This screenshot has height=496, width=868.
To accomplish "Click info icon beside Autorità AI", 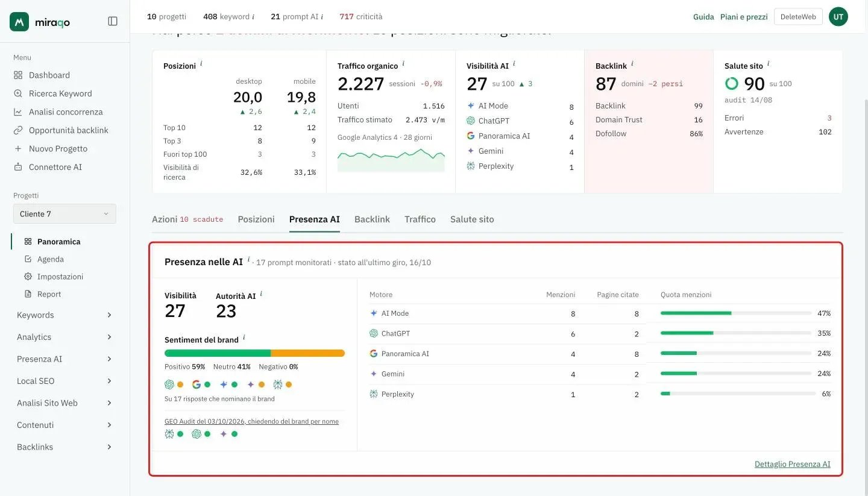I will click(261, 294).
